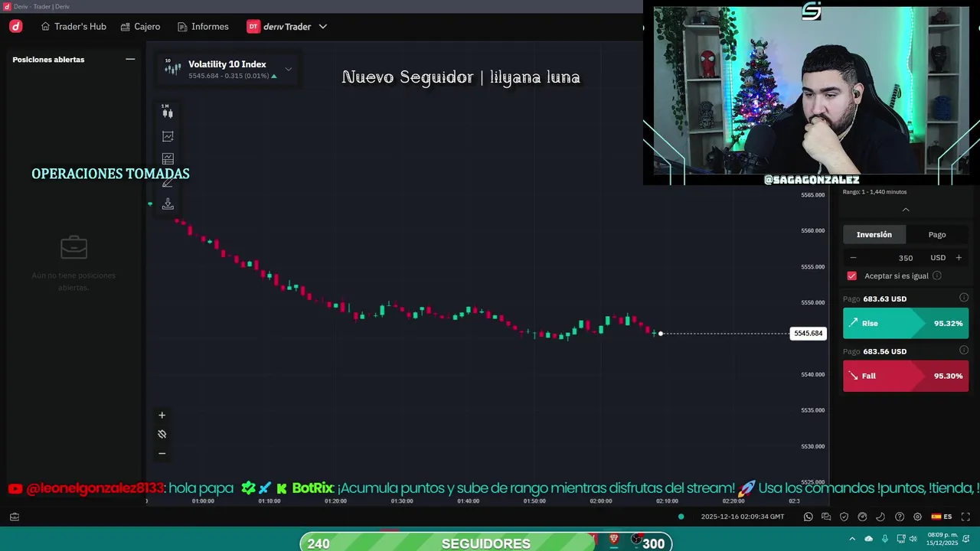
Task: Toggle dark mode moon icon
Action: click(880, 517)
